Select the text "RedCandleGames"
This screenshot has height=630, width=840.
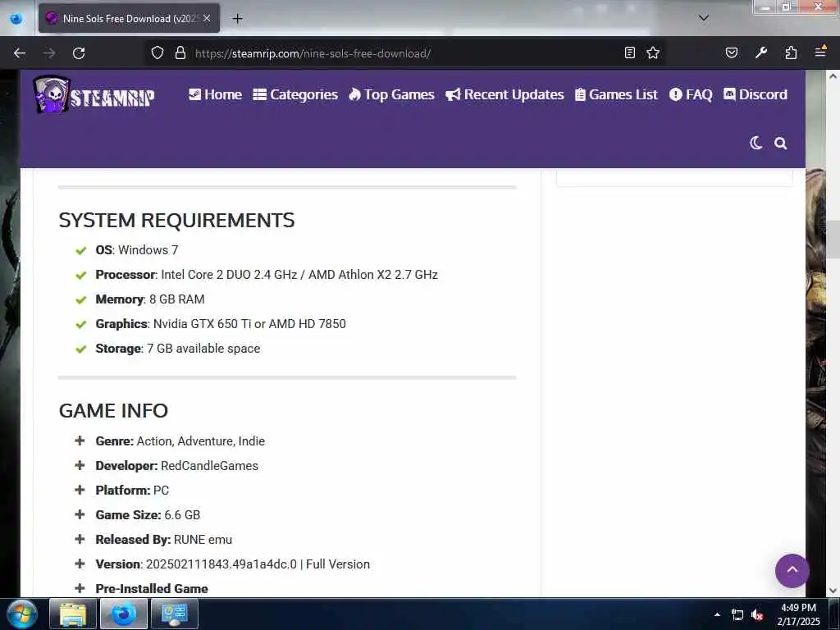[209, 466]
